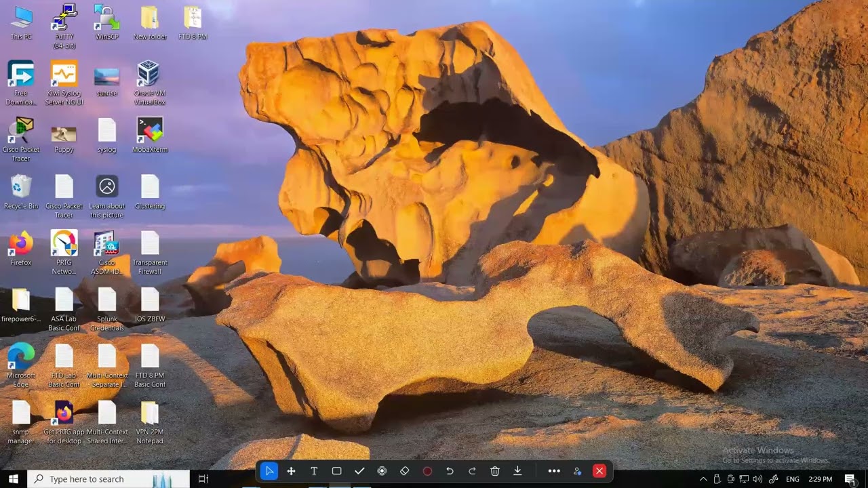Select the eraser tool
This screenshot has width=868, height=488.
(405, 471)
